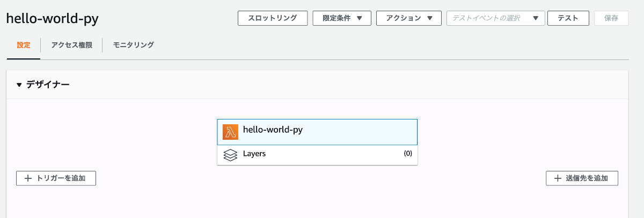The image size is (644, 218).
Task: Click the plus icon on トリガーを追加
Action: tap(28, 178)
